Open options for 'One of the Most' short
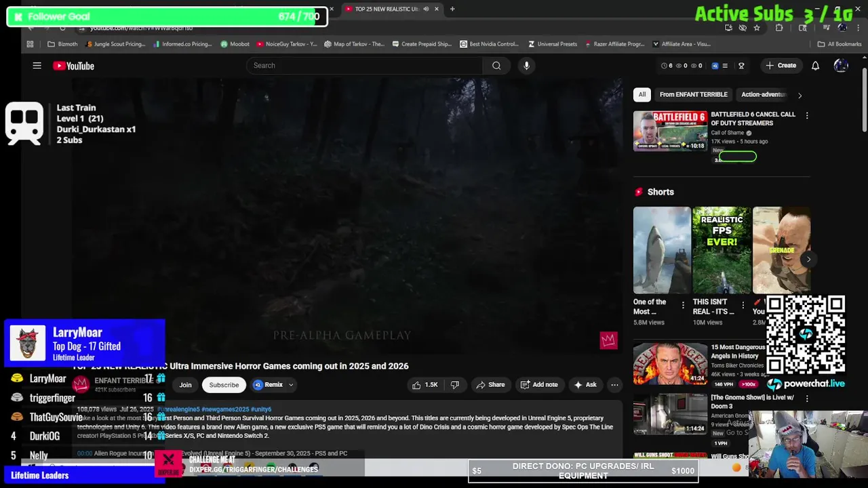Screen dimensions: 868x488 point(683,306)
